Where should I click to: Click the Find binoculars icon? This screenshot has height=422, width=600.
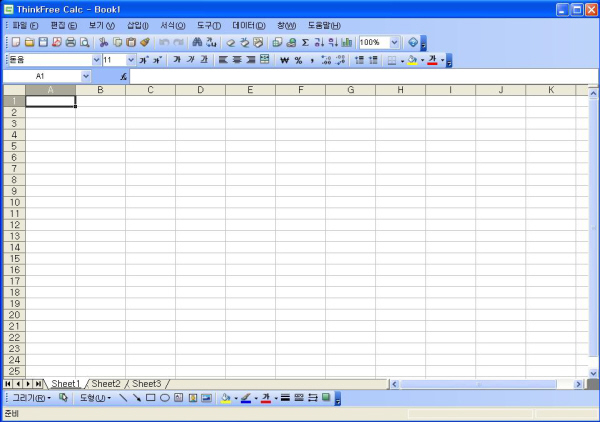197,42
